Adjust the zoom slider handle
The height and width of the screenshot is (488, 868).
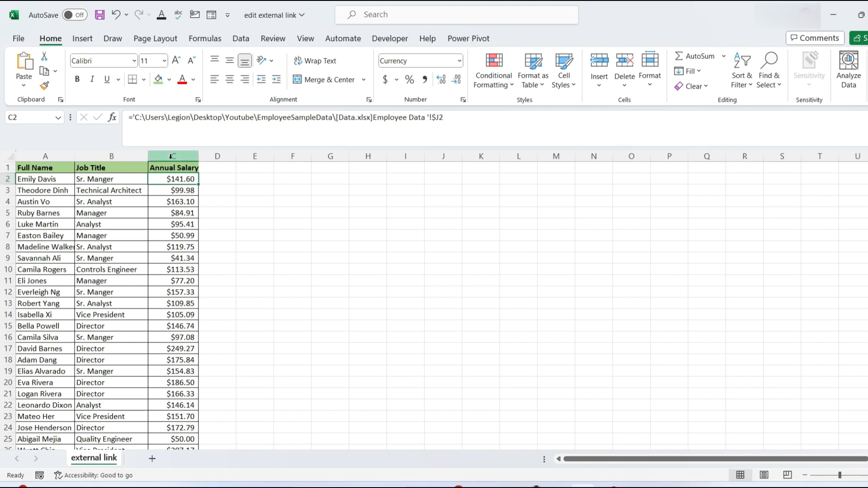(840, 475)
